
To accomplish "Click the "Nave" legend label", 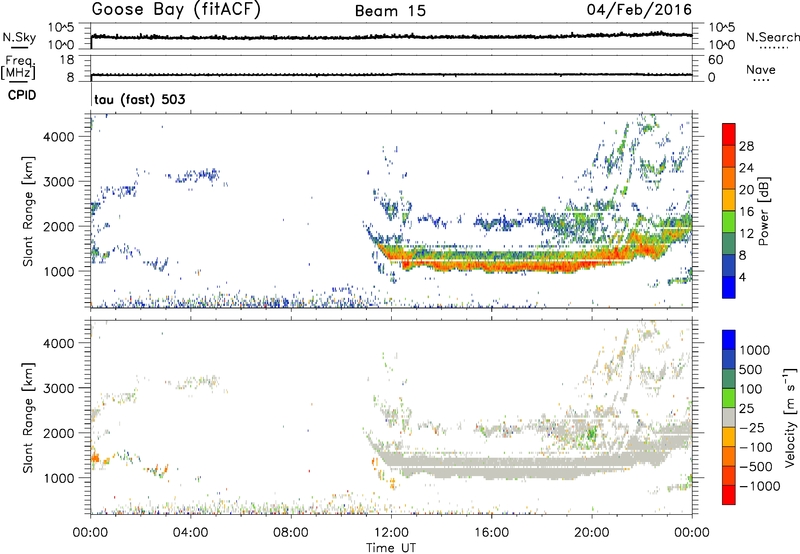I will click(761, 70).
